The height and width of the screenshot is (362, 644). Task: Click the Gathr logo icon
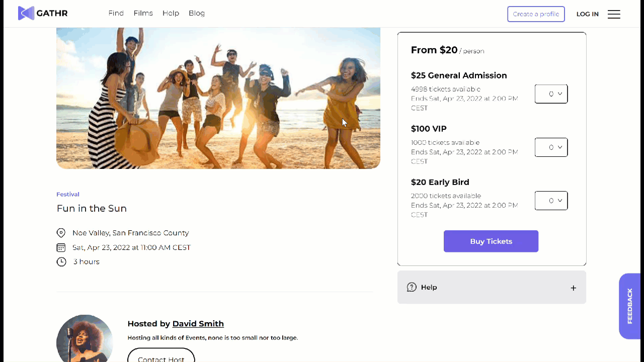(x=26, y=14)
